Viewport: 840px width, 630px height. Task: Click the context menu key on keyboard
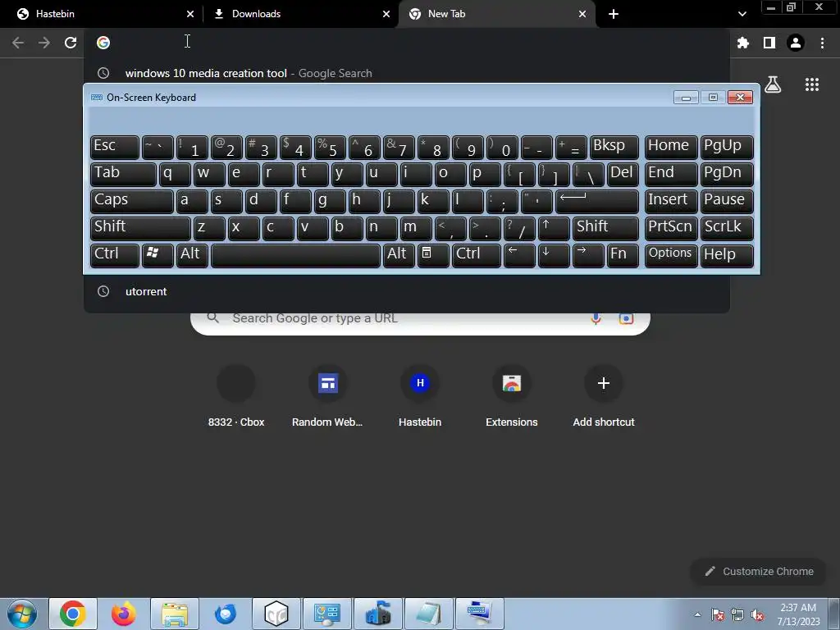[x=433, y=256]
